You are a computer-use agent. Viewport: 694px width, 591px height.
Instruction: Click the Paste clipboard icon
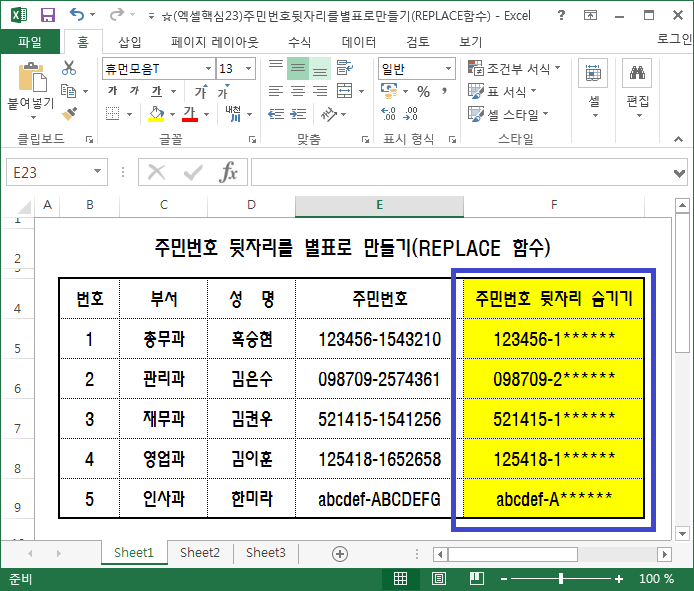pyautogui.click(x=32, y=77)
